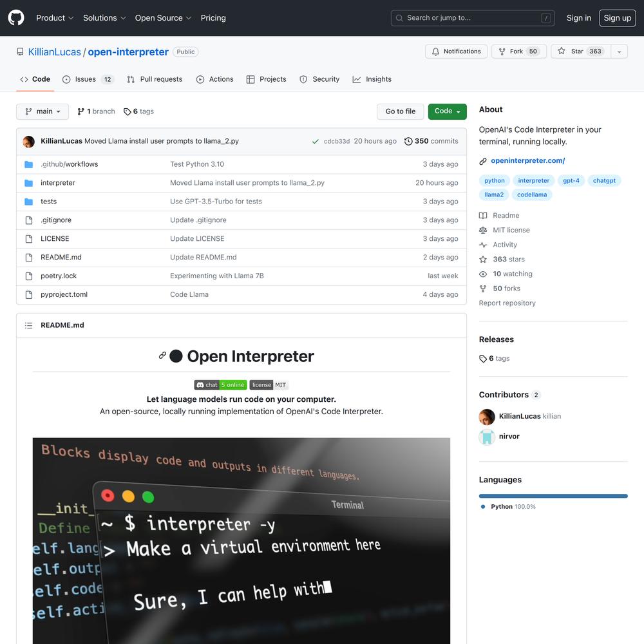644x644 pixels.
Task: Click the Report repository link
Action: (x=507, y=303)
